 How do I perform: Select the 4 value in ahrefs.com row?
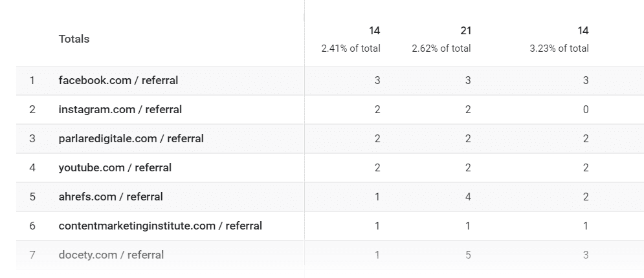pos(467,197)
